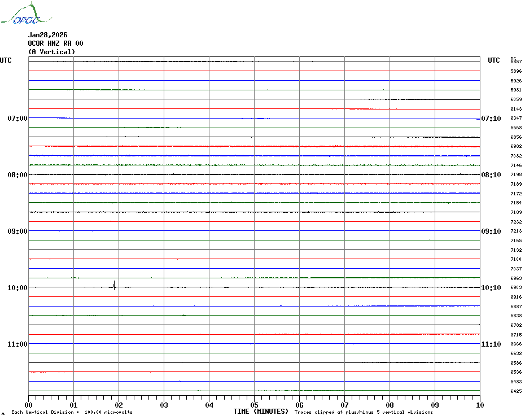
Task: Click the Traces clipped at plus/minus note
Action: [364, 412]
